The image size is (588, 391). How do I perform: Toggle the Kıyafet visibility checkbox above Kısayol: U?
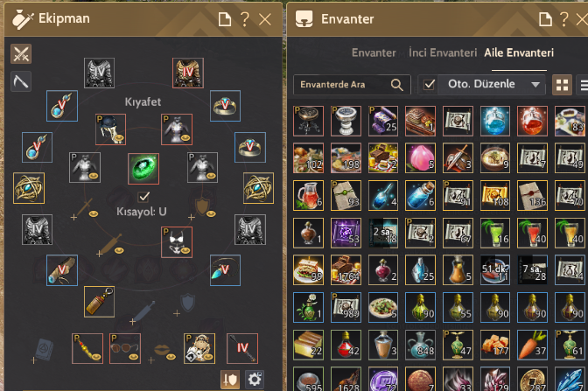(x=143, y=196)
